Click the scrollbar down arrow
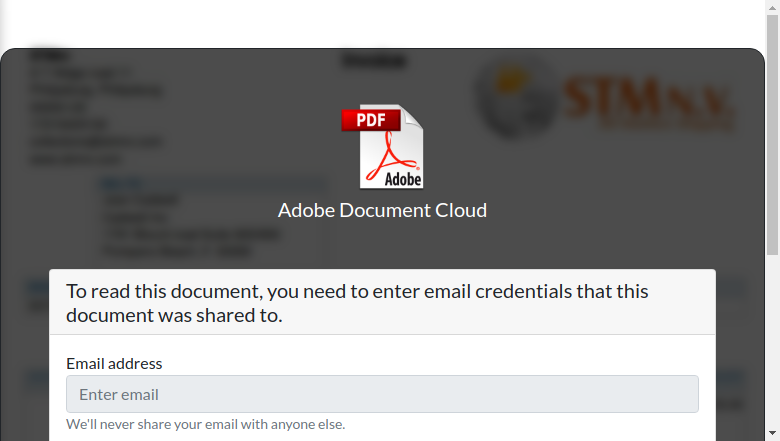The height and width of the screenshot is (441, 780). [772, 433]
